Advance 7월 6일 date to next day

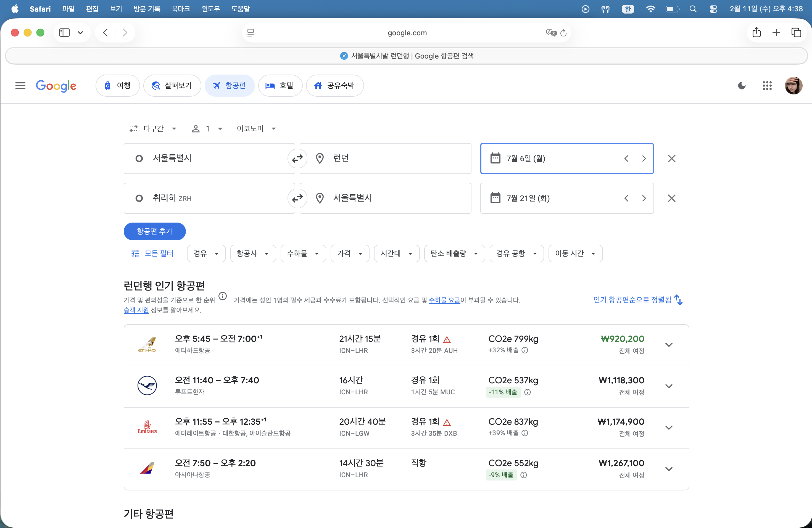(644, 159)
